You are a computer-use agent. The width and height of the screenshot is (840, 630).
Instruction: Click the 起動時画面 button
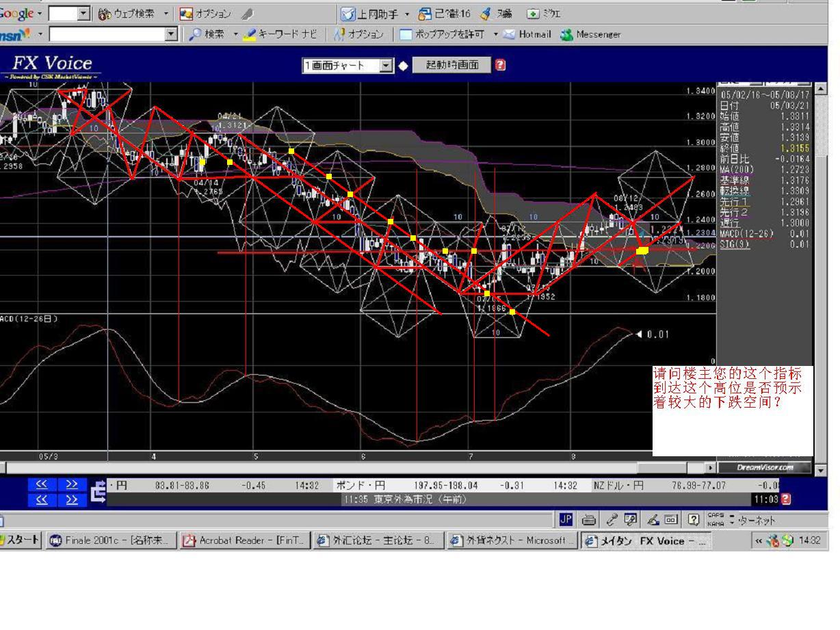pos(451,65)
